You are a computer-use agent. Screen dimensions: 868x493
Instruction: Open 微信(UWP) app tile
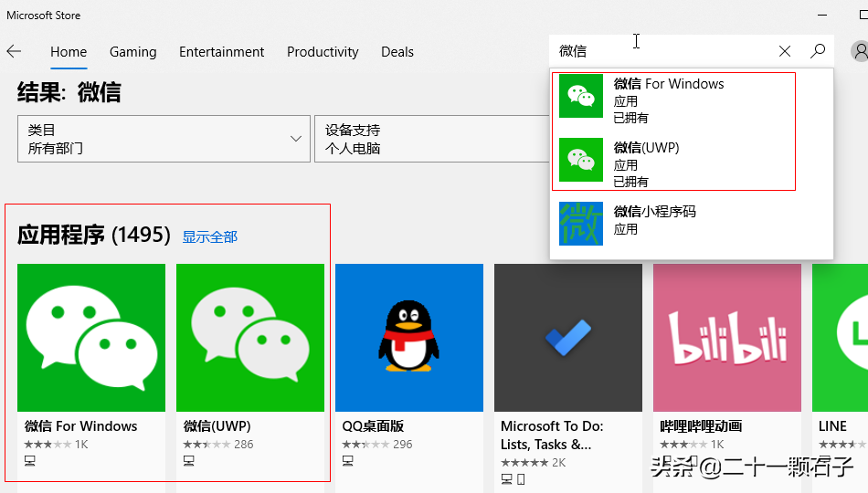(250, 338)
